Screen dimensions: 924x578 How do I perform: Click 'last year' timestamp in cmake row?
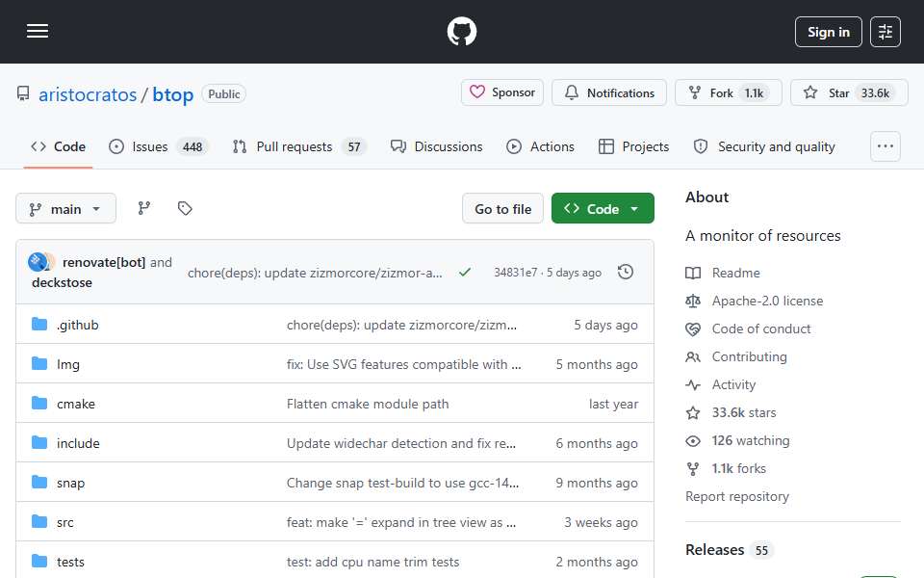click(x=613, y=404)
